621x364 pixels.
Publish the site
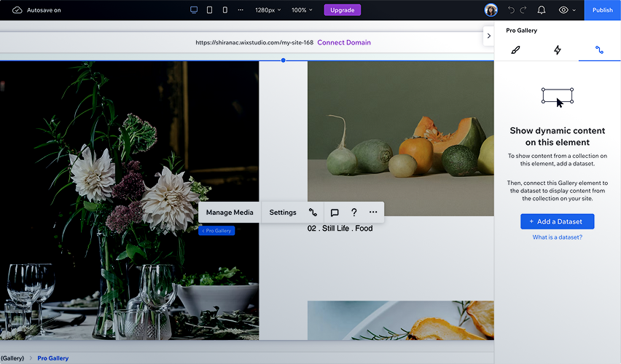coord(602,10)
